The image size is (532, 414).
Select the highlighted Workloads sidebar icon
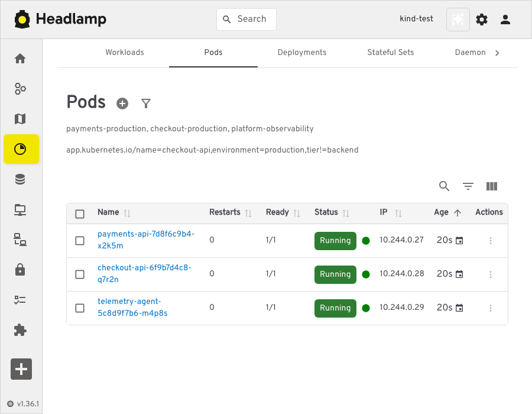point(21,149)
